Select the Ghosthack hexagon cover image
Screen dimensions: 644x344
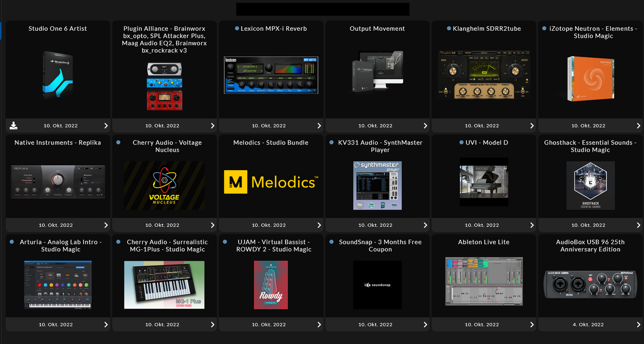pyautogui.click(x=591, y=185)
